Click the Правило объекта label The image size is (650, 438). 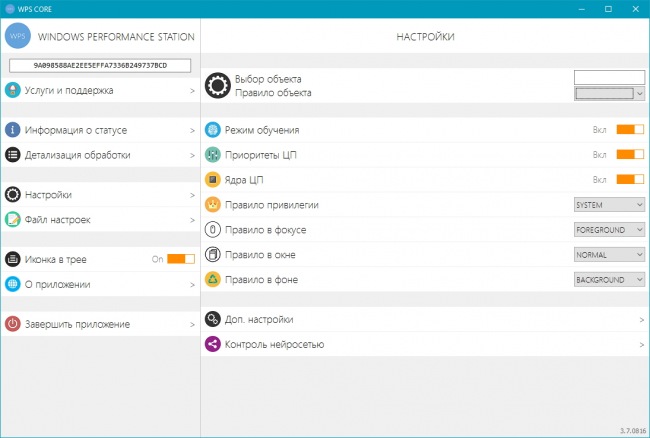(x=273, y=93)
